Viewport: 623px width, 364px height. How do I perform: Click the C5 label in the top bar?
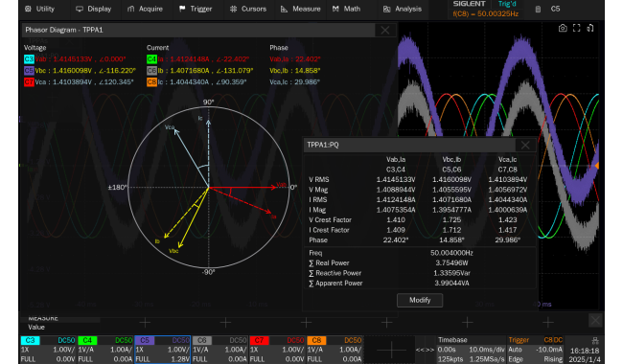pyautogui.click(x=555, y=9)
